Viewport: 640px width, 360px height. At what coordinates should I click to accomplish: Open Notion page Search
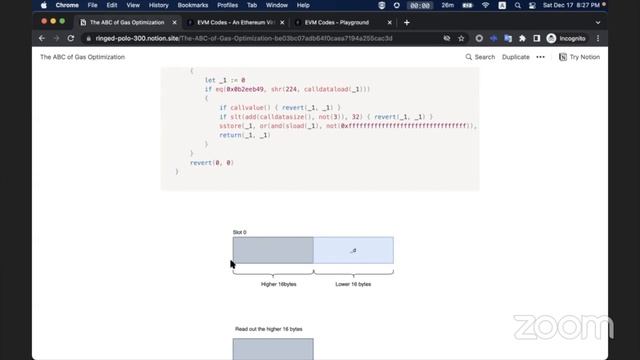[x=480, y=57]
